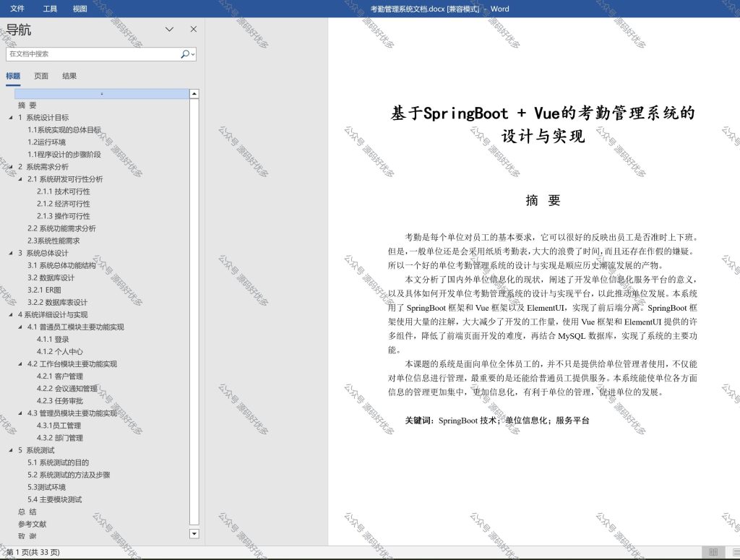Click the 在文档中搜索 search box
This screenshot has width=740, height=560.
pyautogui.click(x=92, y=53)
